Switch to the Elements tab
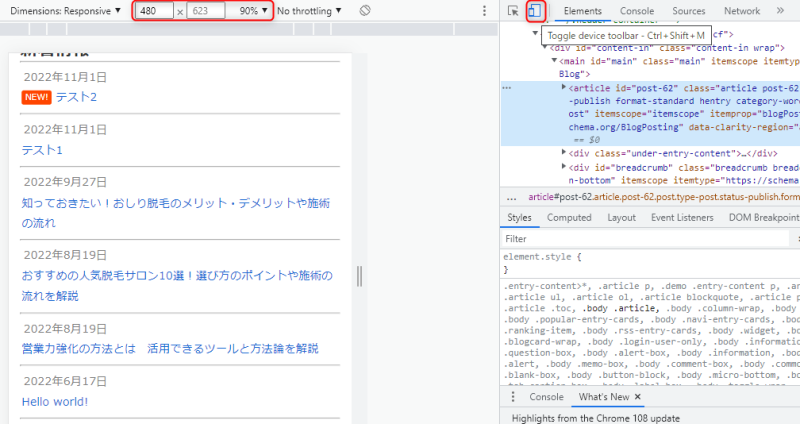Image resolution: width=800 pixels, height=424 pixels. 582,11
